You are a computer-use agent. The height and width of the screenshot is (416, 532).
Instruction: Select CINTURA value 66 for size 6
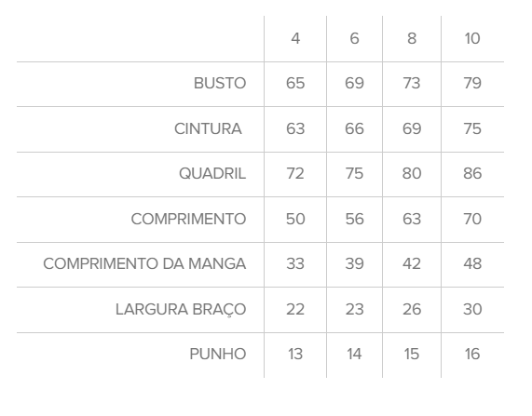354,128
